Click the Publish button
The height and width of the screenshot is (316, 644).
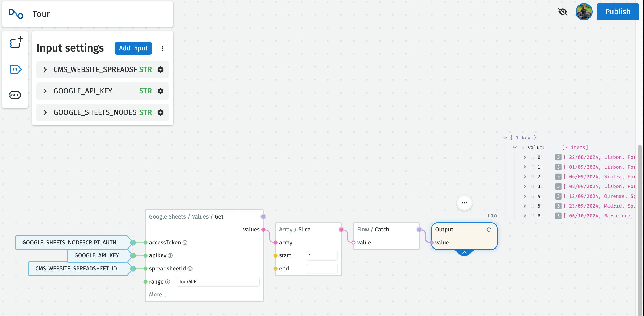(618, 12)
